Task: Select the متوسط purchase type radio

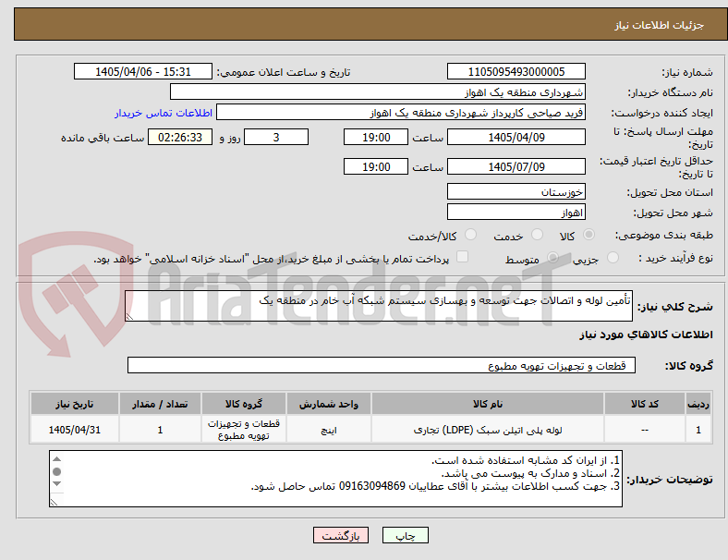Action: tap(552, 257)
